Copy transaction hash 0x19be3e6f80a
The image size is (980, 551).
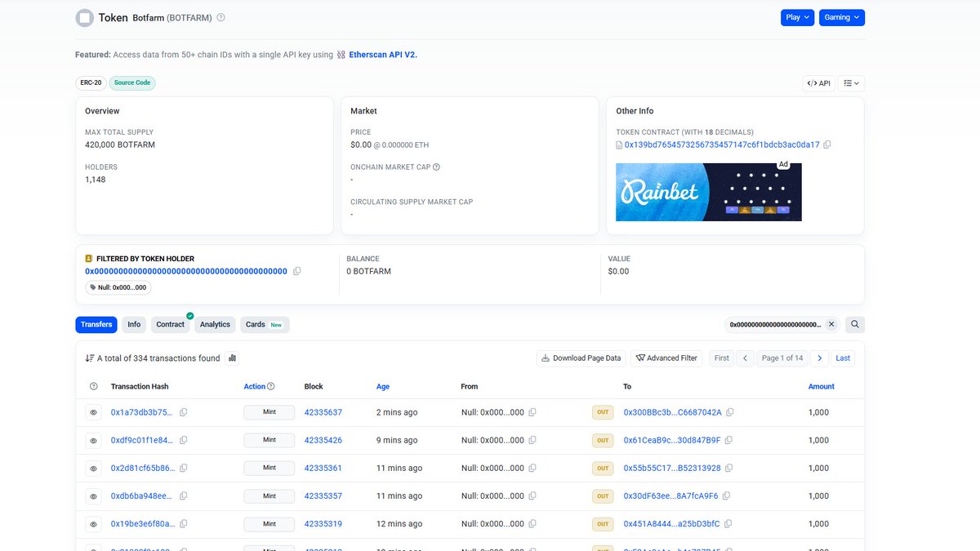183,523
